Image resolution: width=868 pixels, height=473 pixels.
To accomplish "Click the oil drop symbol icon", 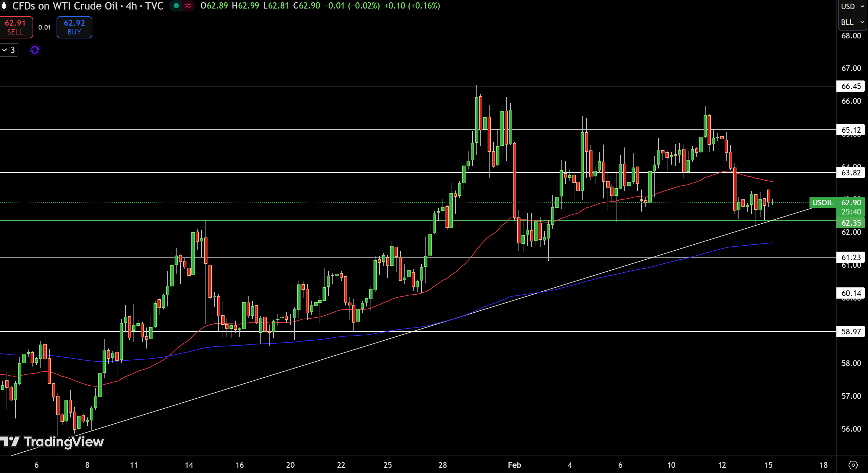I will 4,6.
